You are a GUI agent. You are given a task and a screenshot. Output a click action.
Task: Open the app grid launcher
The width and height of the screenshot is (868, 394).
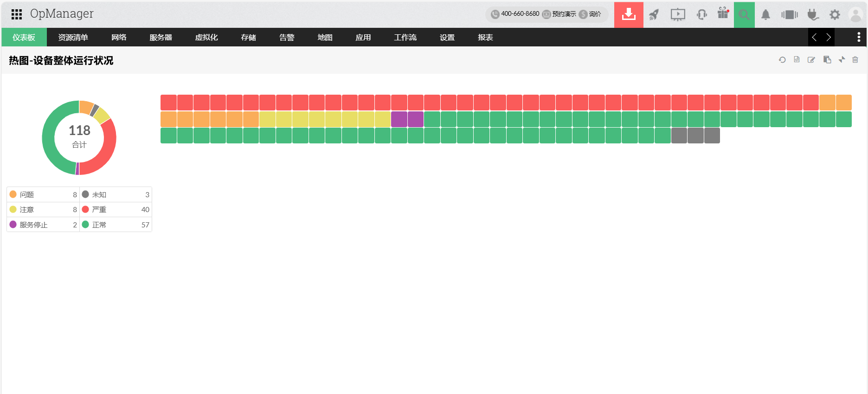(x=17, y=14)
